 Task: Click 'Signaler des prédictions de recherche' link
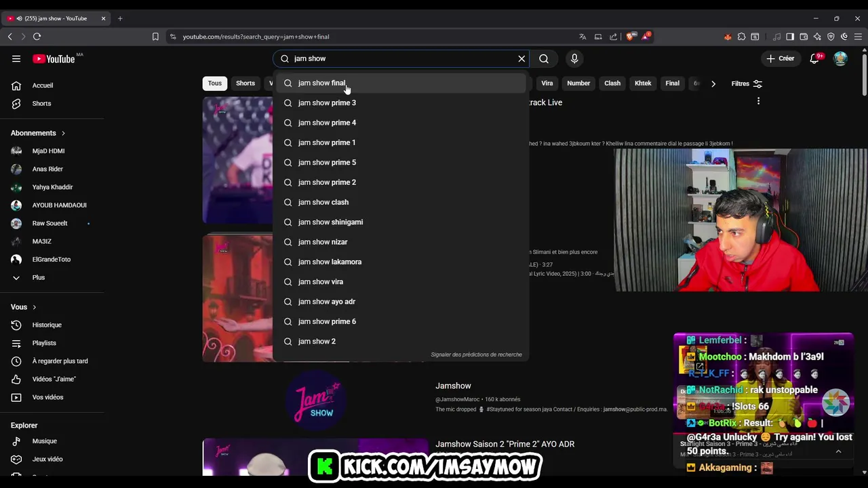tap(476, 354)
